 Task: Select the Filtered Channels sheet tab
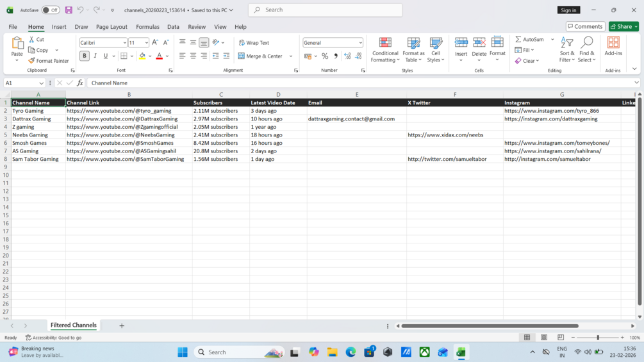click(74, 325)
